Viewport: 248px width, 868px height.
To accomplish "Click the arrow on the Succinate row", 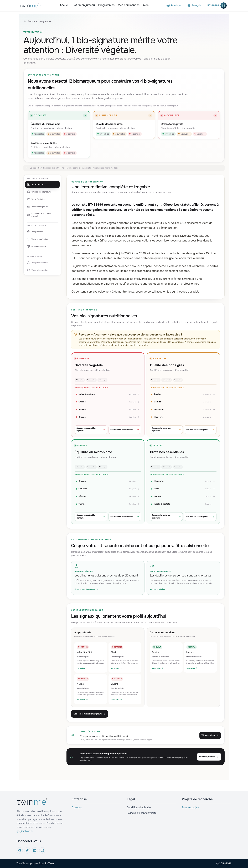I will tap(214, 409).
